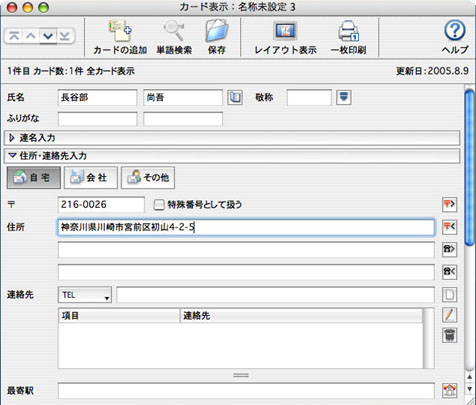
Task: Click the 一枚印刷 printer icon
Action: (x=348, y=31)
